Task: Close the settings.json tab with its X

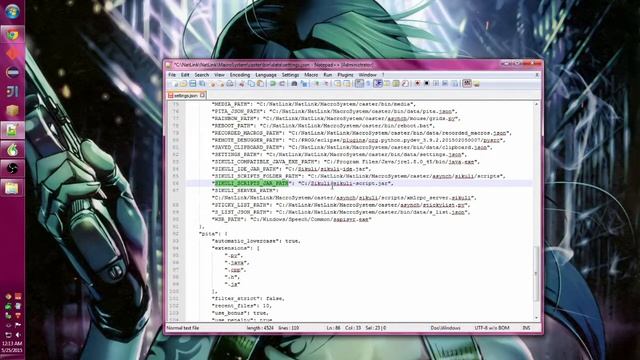Action: 202,95
